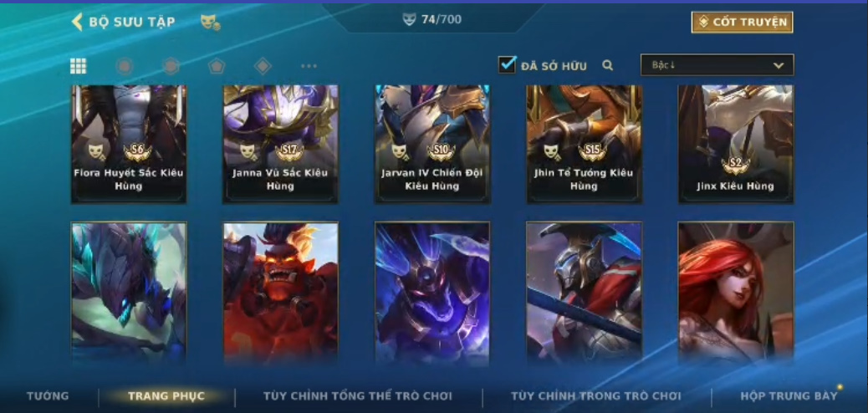Toggle the Đã Sở Hữu checkbox
This screenshot has width=868, height=413.
pos(507,64)
